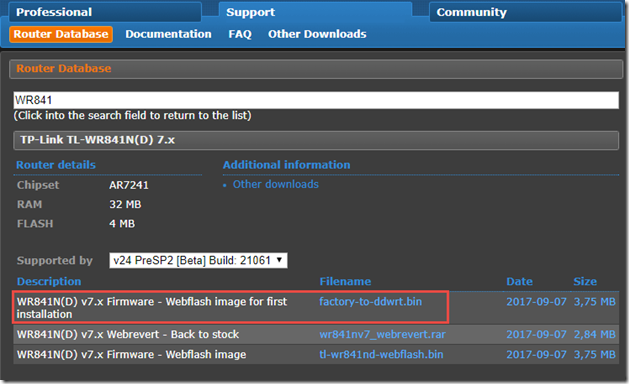Image resolution: width=629 pixels, height=384 pixels.
Task: Open the FAQ page
Action: [x=240, y=34]
